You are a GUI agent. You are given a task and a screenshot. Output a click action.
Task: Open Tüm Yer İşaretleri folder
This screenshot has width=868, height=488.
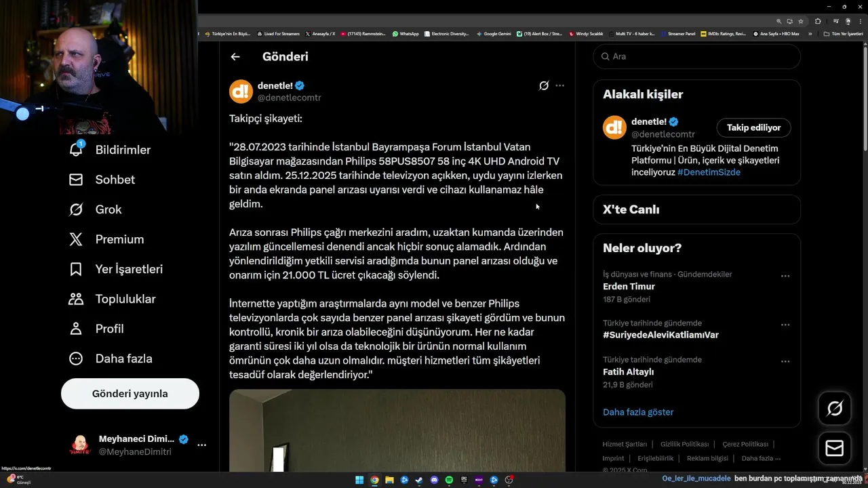pyautogui.click(x=843, y=33)
